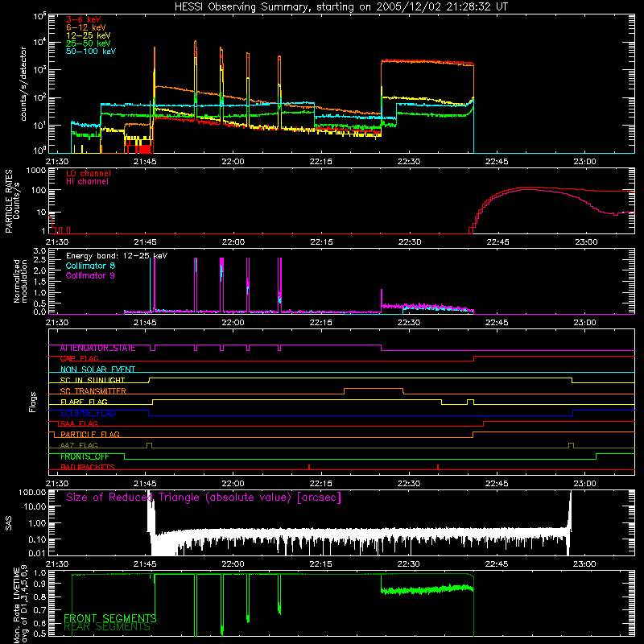Click the REAR SEGMENTS legend label
The image size is (644, 644).
pos(107,627)
